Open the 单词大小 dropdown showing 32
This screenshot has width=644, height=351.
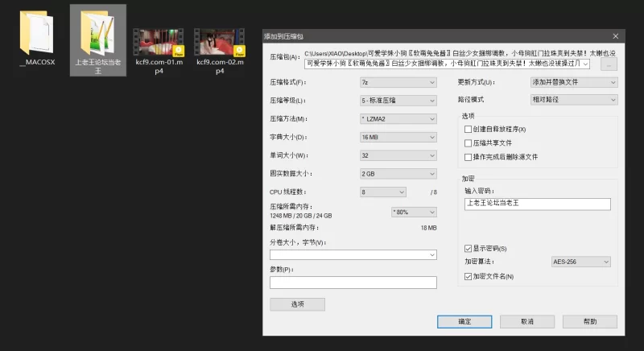click(398, 155)
